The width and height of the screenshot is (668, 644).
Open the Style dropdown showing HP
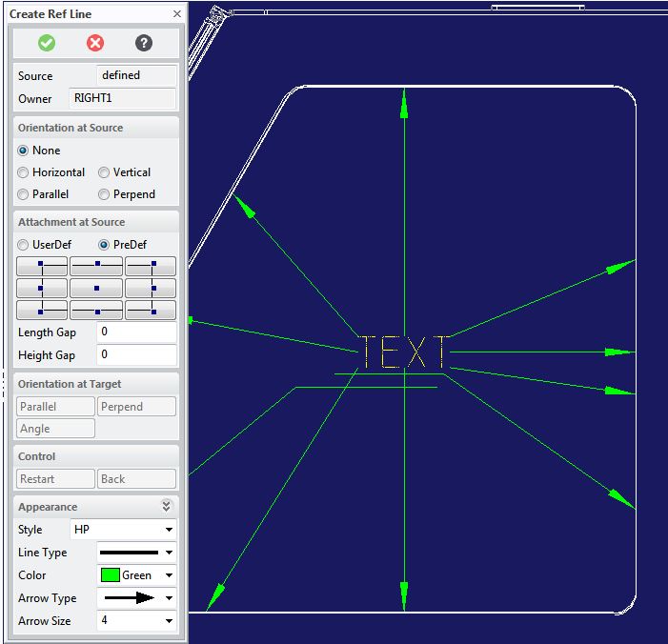pyautogui.click(x=124, y=530)
